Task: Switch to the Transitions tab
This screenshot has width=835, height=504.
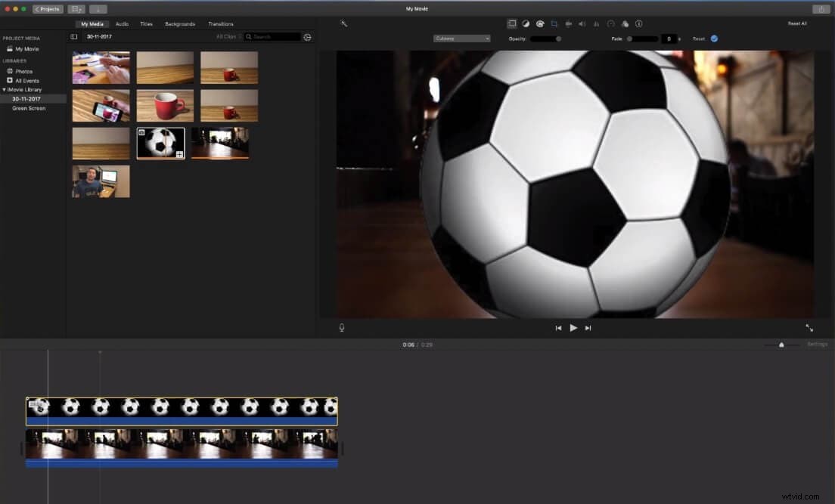Action: click(x=220, y=23)
